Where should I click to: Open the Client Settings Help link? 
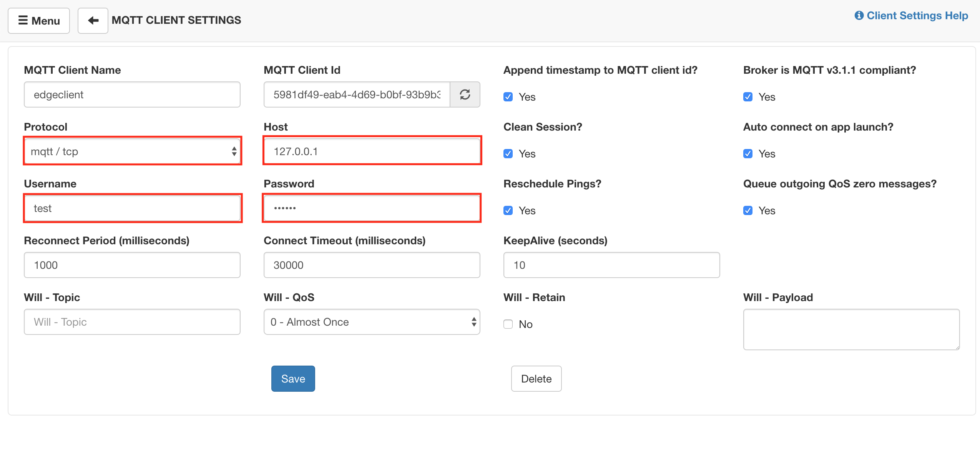(x=911, y=15)
